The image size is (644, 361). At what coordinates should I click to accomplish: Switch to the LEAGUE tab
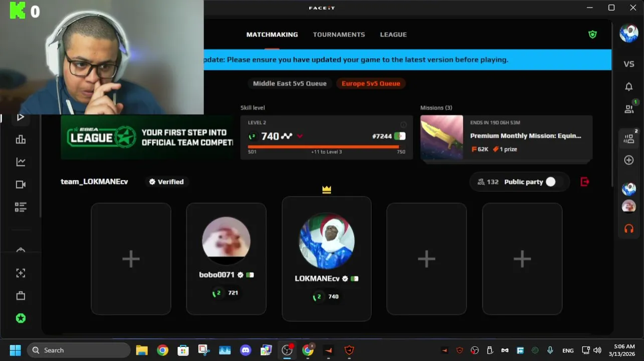[x=393, y=35]
